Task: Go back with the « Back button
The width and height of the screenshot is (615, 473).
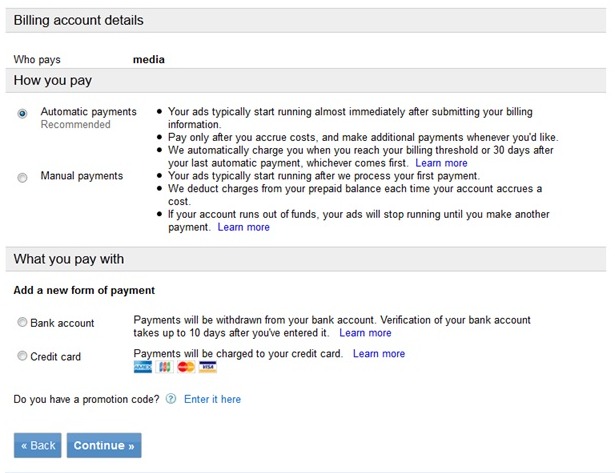Action: click(38, 445)
